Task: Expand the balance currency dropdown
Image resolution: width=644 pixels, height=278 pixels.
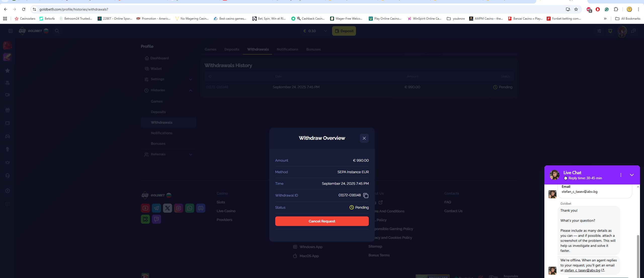Action: [325, 31]
